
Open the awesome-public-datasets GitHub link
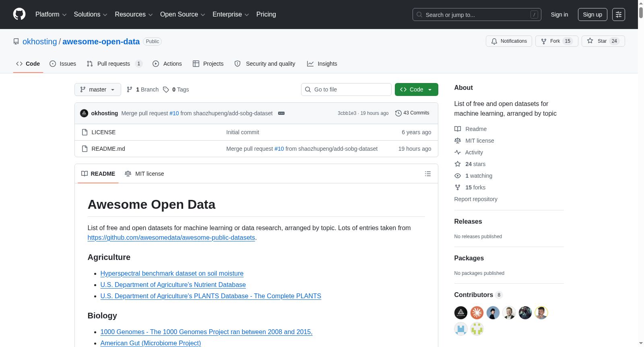171,238
